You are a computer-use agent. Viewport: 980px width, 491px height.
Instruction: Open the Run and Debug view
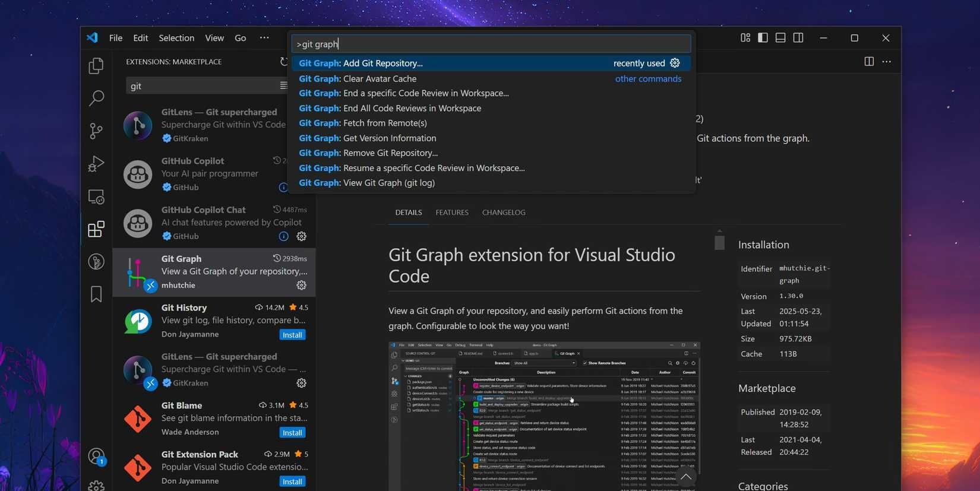(96, 163)
